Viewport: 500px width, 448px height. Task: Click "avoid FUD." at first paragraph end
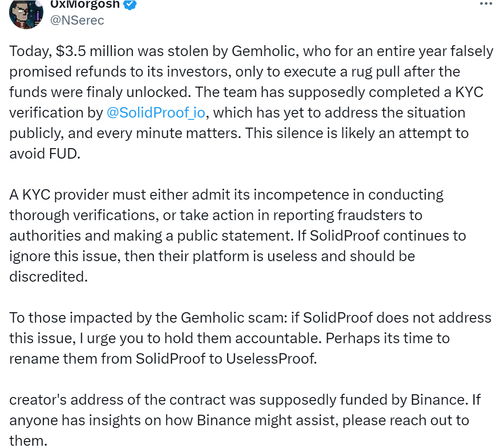click(x=45, y=154)
